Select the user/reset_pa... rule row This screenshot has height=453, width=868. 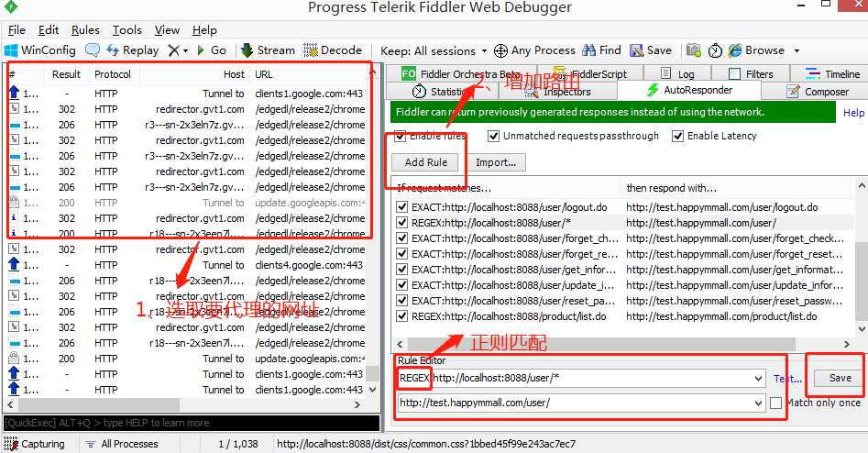[623, 301]
